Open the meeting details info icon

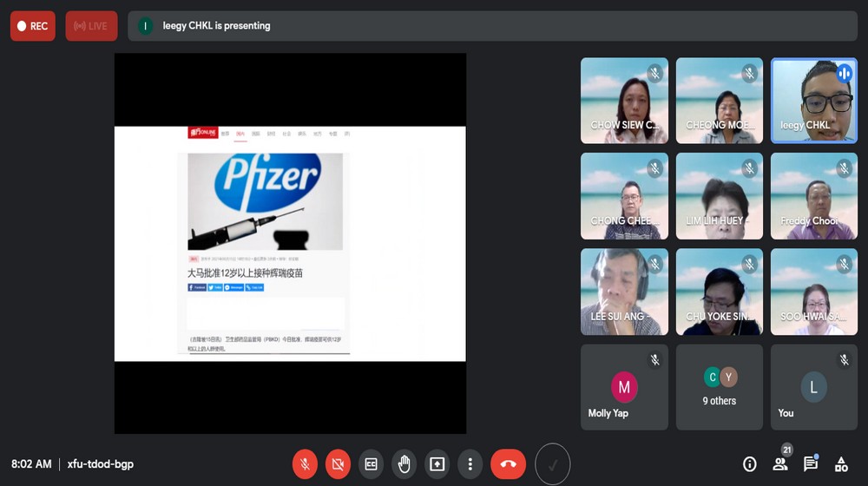point(750,463)
